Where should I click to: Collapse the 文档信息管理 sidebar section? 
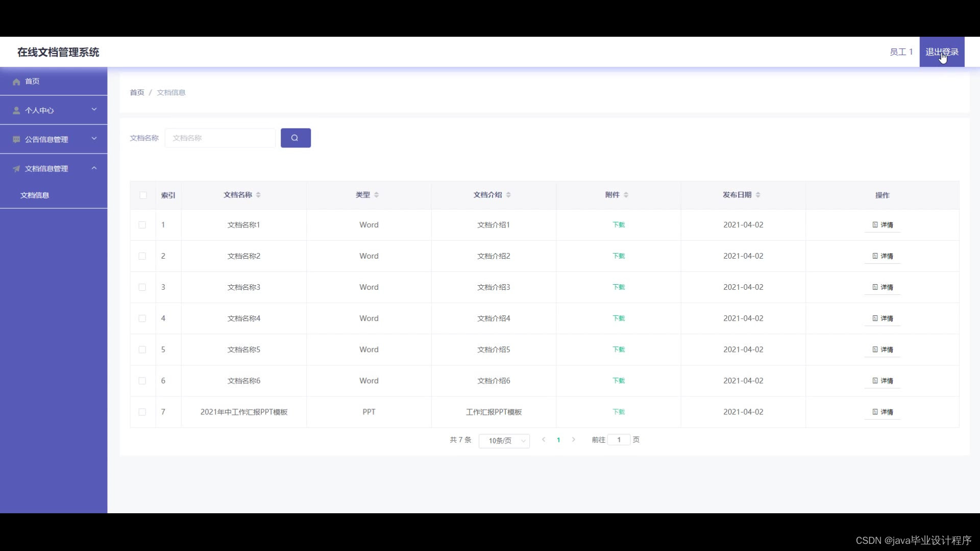point(94,168)
